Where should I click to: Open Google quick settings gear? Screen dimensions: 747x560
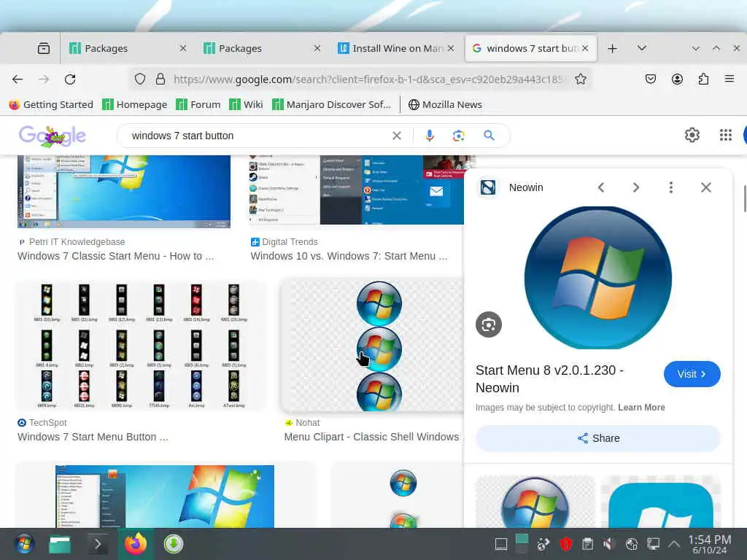point(692,135)
